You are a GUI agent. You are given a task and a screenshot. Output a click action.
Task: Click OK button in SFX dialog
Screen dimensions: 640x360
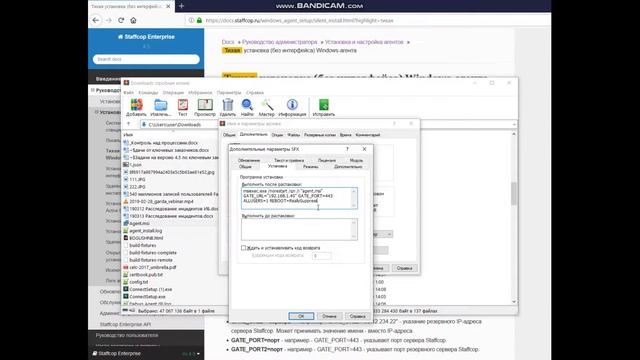301,316
